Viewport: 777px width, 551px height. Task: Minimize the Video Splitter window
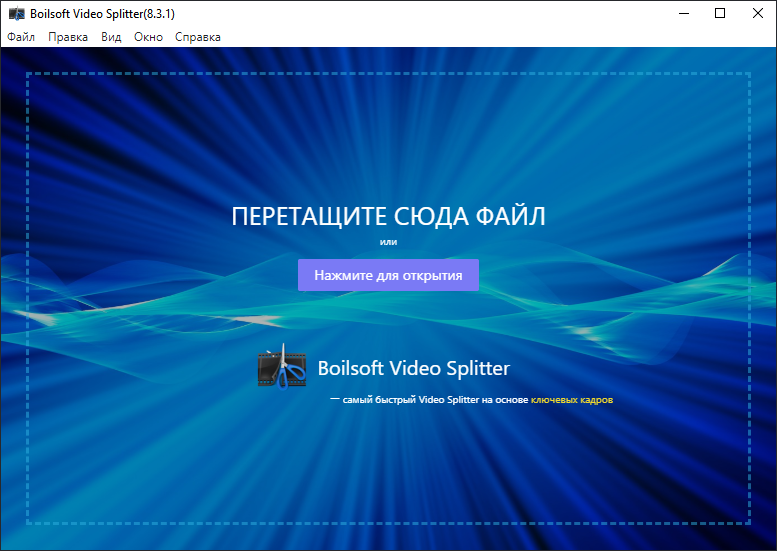[684, 14]
